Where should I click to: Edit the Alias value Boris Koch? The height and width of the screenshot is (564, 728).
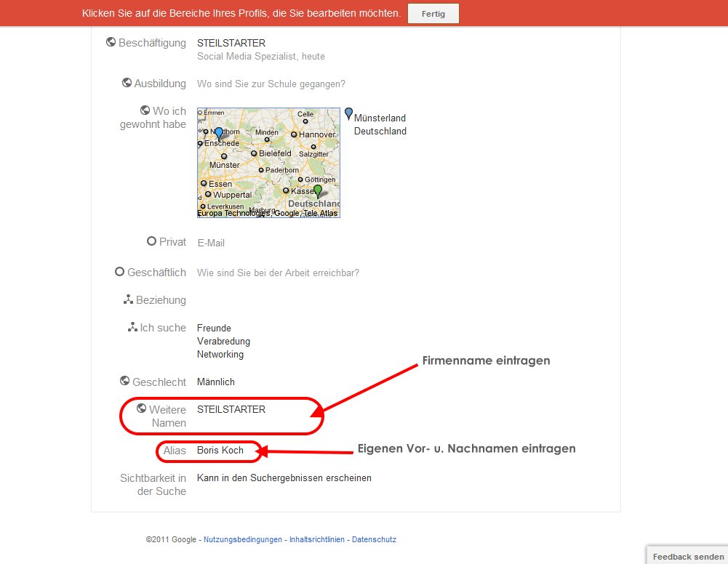pos(220,451)
